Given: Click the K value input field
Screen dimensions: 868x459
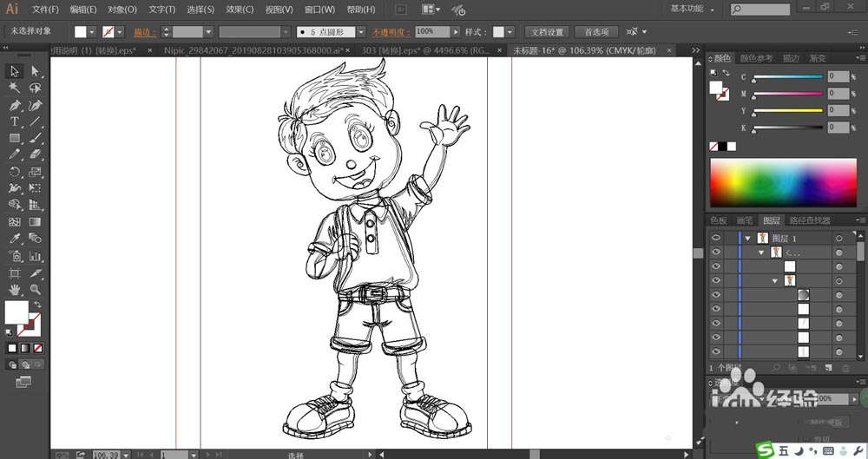Looking at the screenshot, I should (838, 128).
